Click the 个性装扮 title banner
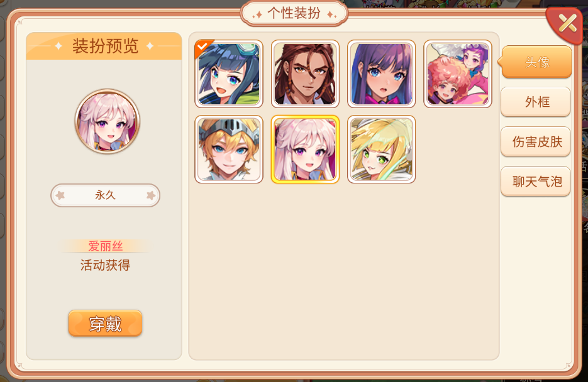The height and width of the screenshot is (382, 588). coord(294,13)
